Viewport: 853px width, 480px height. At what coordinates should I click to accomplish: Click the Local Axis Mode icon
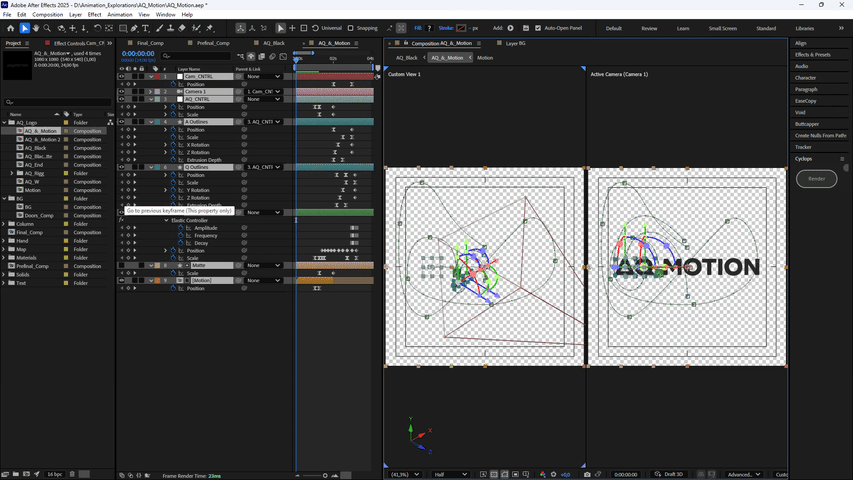pos(240,28)
